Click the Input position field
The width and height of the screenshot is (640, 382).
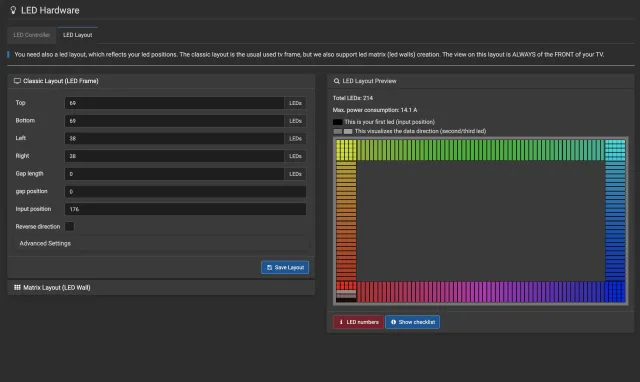point(185,209)
